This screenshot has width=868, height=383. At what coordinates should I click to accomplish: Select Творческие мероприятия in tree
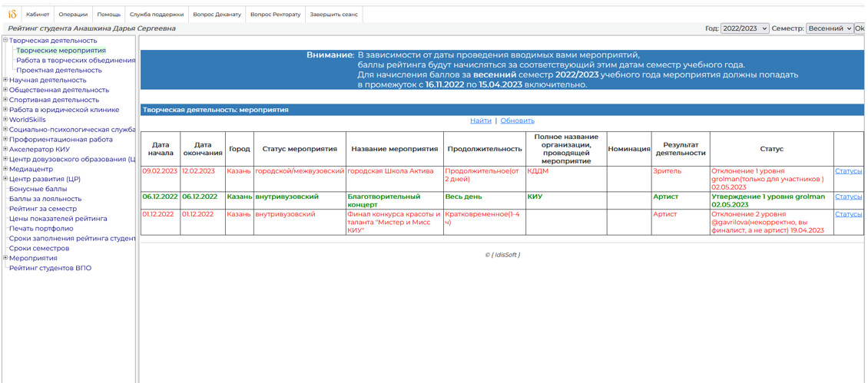pos(61,51)
